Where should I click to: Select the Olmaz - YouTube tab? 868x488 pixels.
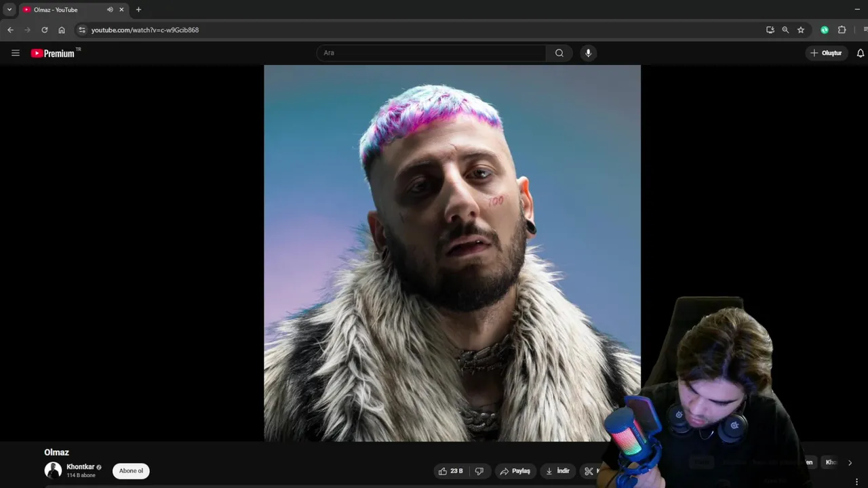[x=73, y=9]
